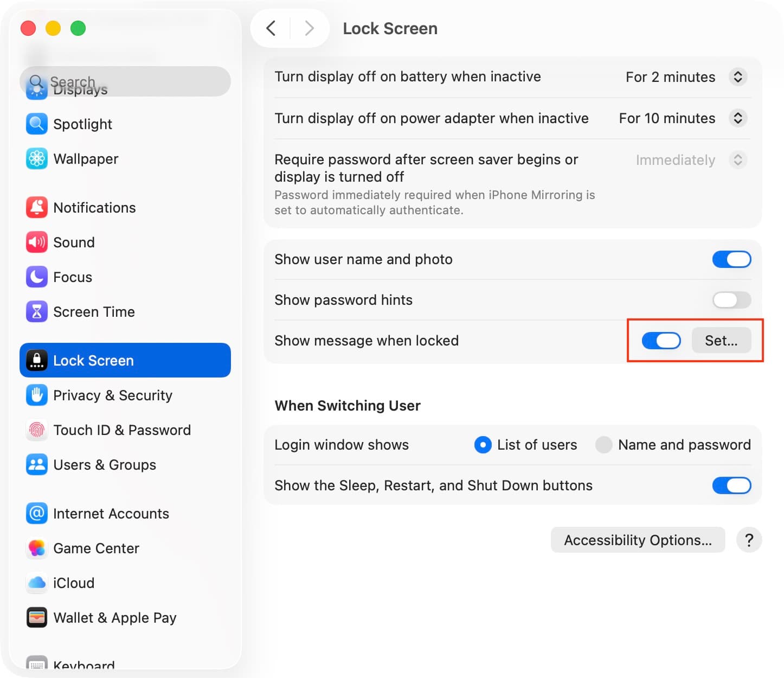Expand the Require password Immediately popup
Screen dimensions: 784x678
737,160
